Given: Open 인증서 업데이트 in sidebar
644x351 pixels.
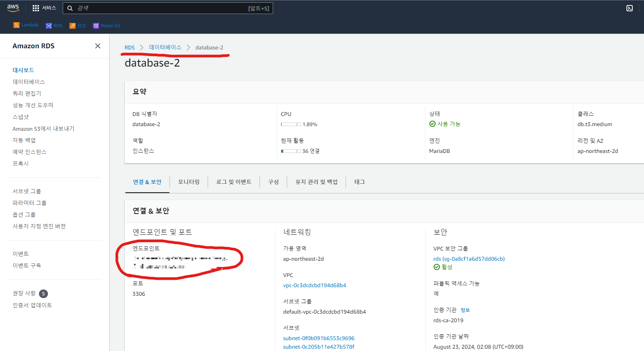Looking at the screenshot, I should [x=32, y=305].
